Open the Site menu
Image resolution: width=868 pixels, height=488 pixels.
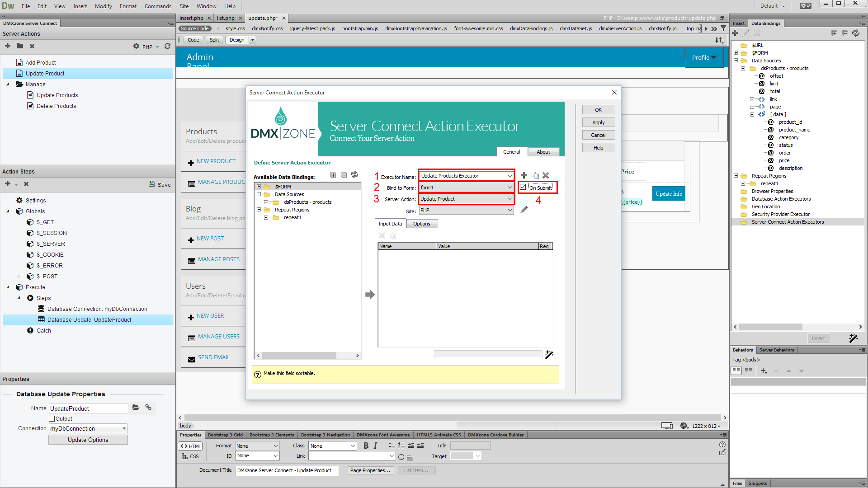tap(184, 6)
